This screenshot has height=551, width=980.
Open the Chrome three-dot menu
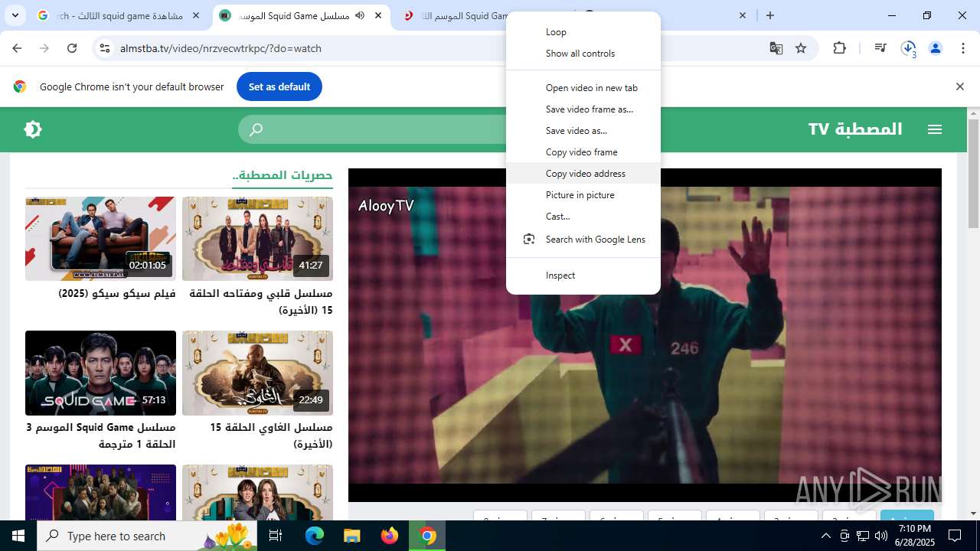[x=962, y=48]
